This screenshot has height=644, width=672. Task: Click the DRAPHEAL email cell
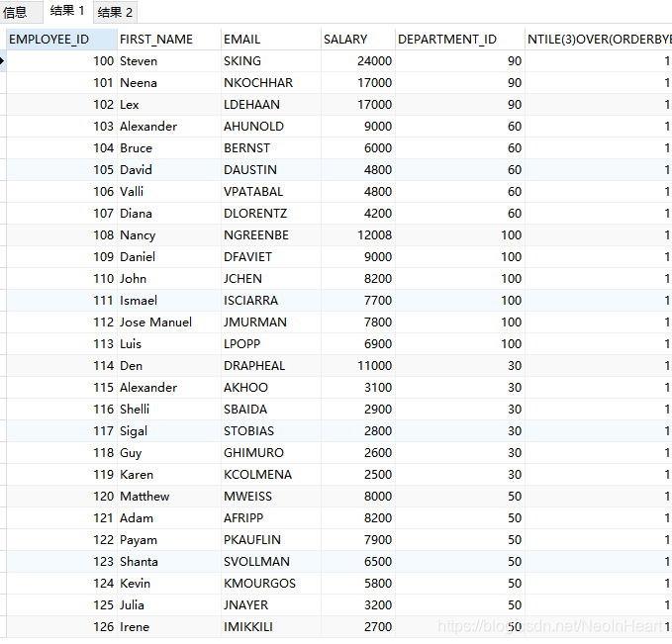[270, 366]
